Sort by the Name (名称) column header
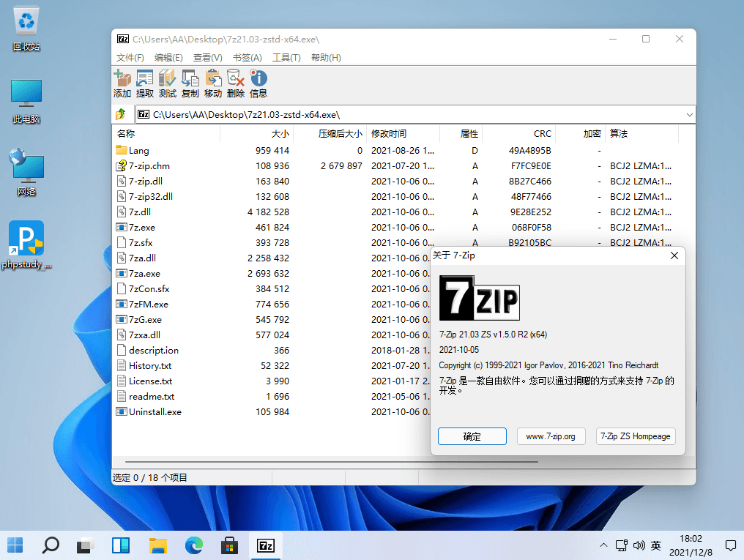This screenshot has width=744, height=560. 166,134
